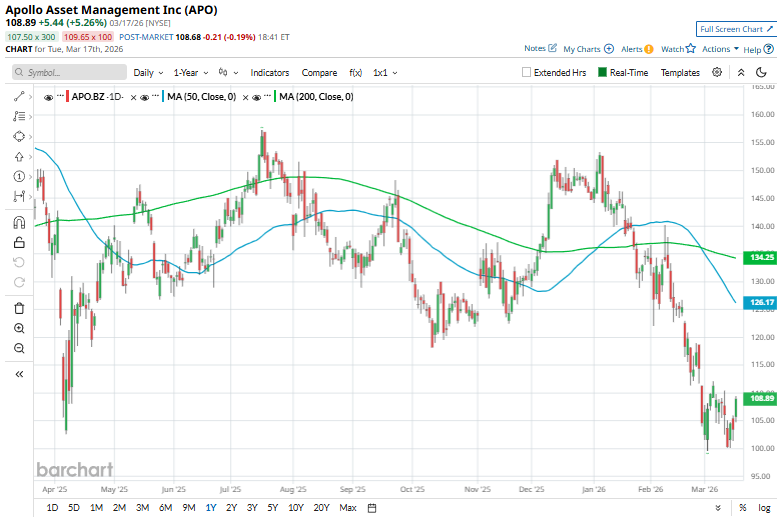Open Full Screen Chart
Viewport: 777px width, 521px height.
(x=736, y=29)
